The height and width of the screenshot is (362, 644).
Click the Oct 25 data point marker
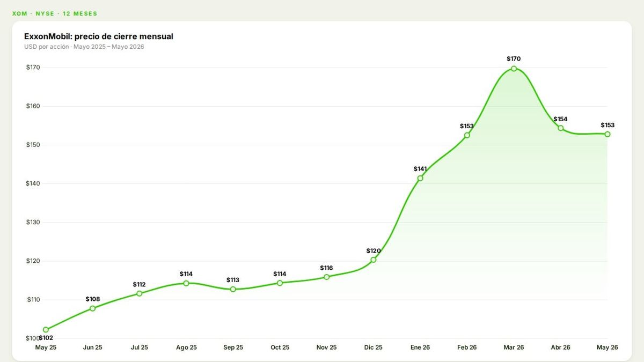280,283
